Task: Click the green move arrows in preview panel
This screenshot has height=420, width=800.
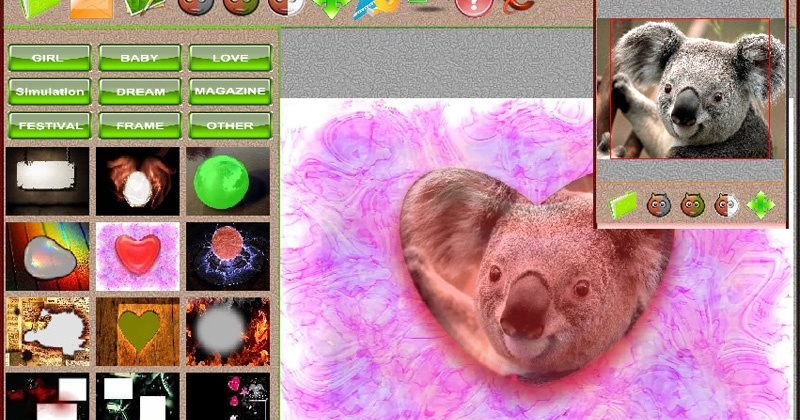Action: point(761,205)
